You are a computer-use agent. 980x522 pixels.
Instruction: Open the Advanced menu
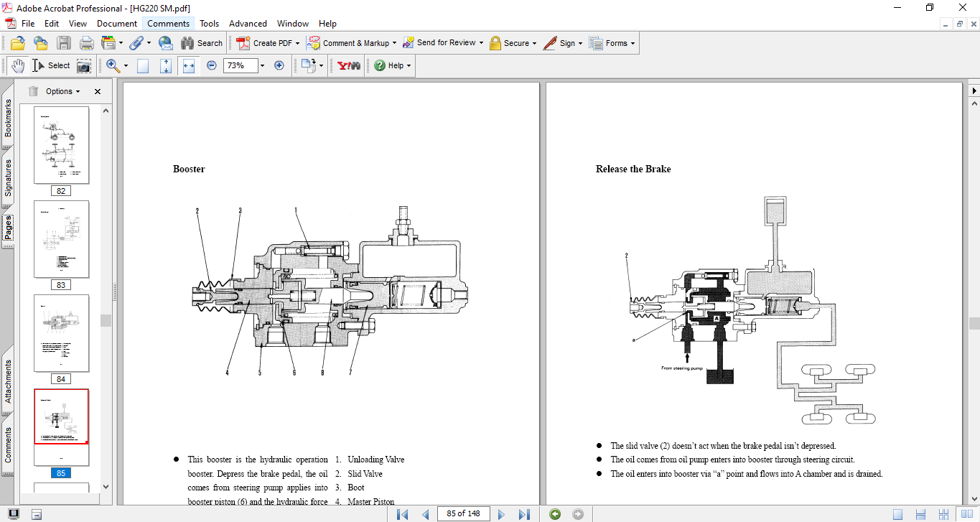(x=248, y=24)
